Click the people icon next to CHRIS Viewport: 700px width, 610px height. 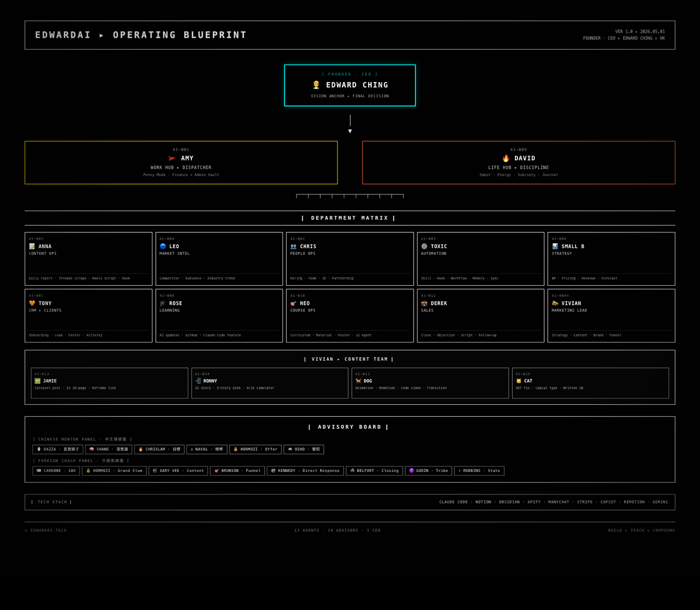coord(293,246)
